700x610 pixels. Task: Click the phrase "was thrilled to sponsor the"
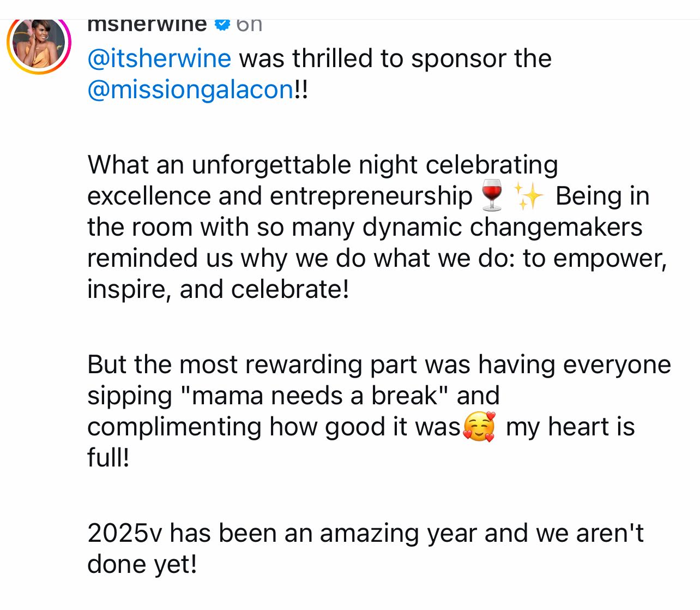(395, 58)
